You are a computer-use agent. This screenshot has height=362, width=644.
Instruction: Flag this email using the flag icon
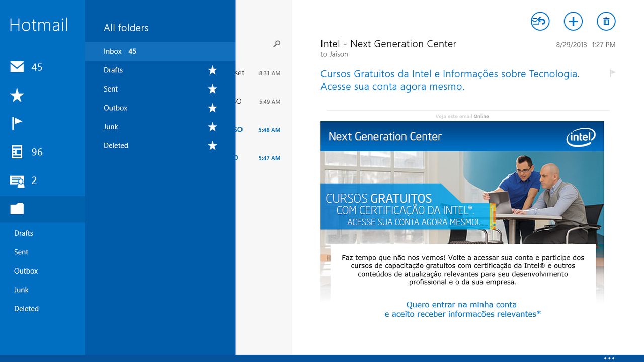(x=612, y=73)
